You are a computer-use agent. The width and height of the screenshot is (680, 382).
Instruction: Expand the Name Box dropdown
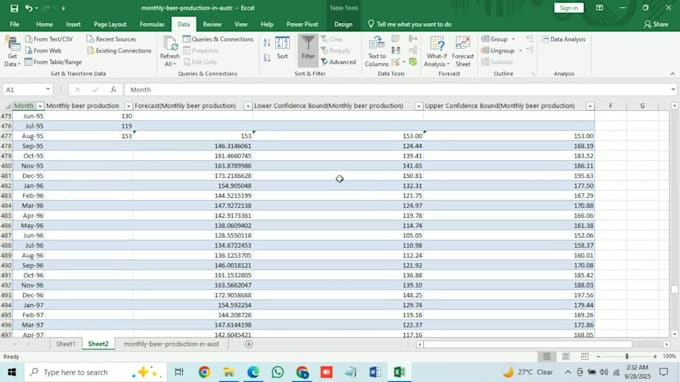click(x=48, y=90)
